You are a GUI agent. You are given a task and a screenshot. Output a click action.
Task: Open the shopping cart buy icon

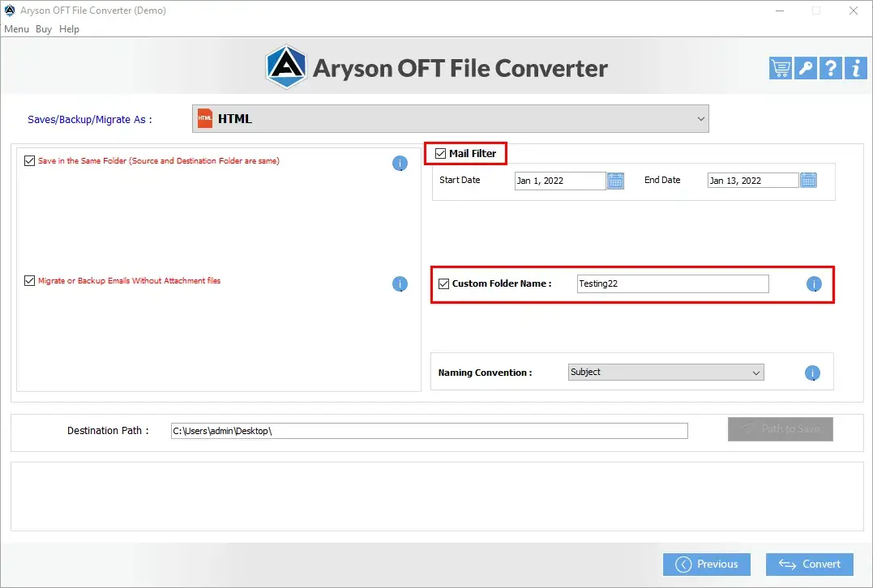(781, 68)
